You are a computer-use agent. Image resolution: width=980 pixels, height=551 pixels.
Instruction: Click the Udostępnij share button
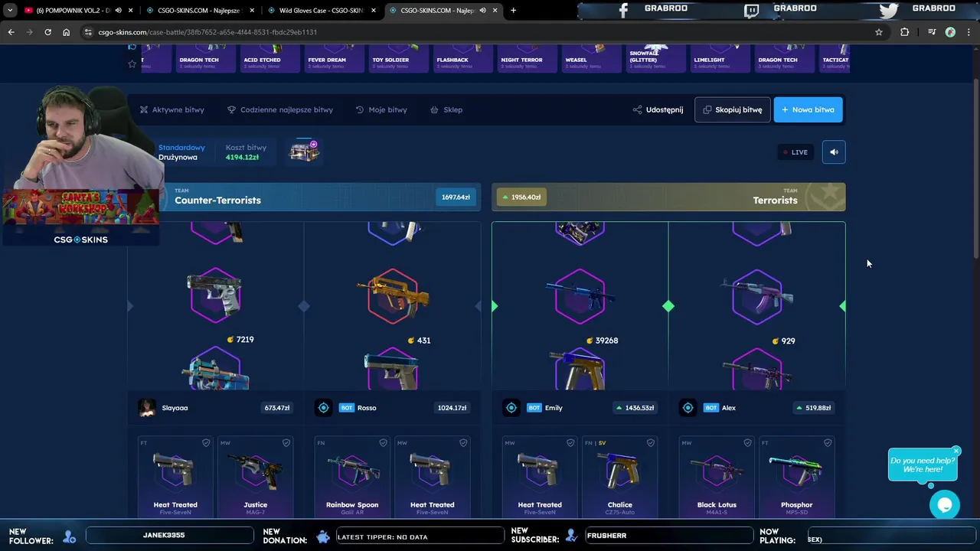click(658, 109)
